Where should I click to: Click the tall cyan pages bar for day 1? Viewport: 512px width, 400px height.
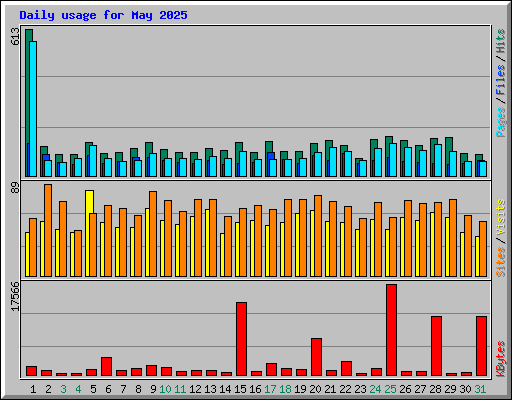pos(33,109)
